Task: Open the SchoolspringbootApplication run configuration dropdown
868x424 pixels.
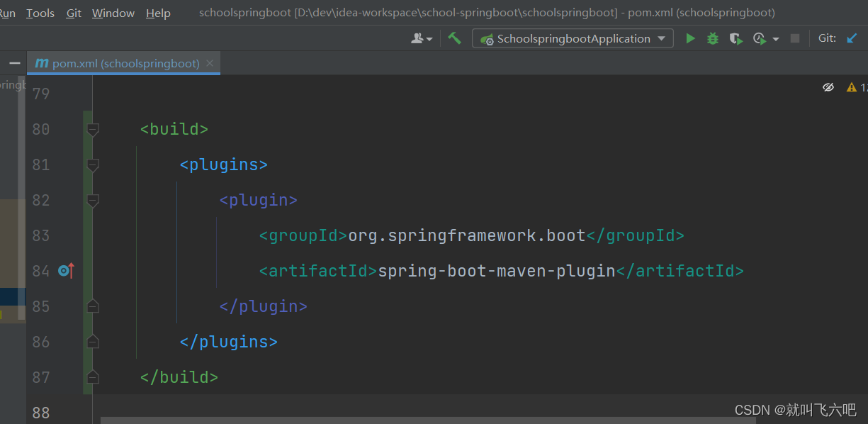Action: click(x=573, y=38)
